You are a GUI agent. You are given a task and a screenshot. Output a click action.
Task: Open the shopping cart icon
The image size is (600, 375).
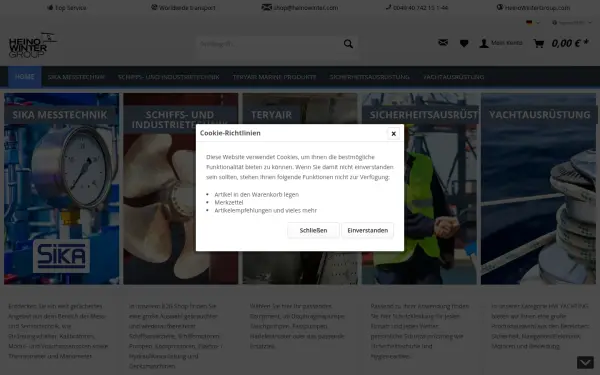point(539,43)
